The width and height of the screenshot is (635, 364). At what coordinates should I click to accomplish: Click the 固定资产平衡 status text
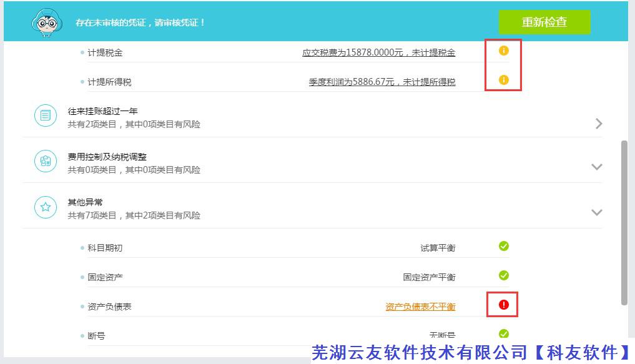[430, 277]
